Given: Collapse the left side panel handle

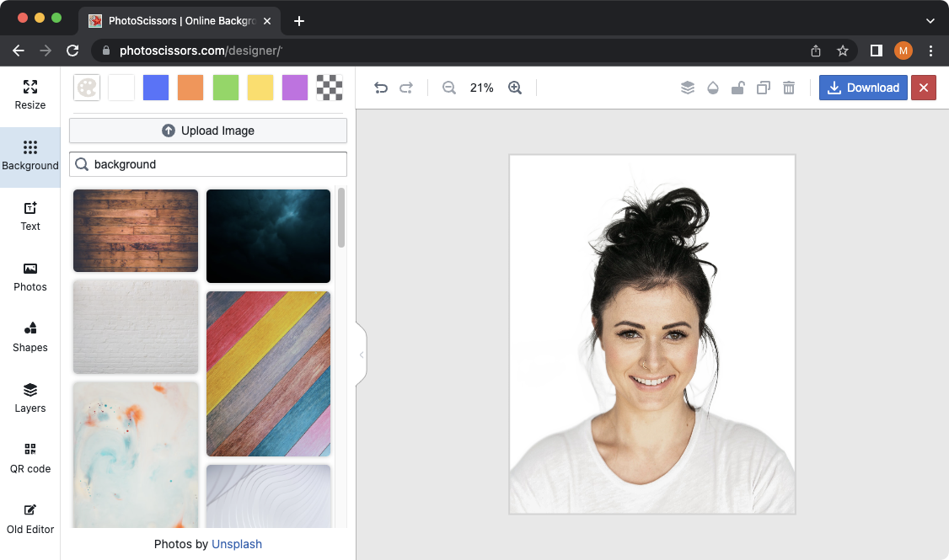Looking at the screenshot, I should point(362,355).
